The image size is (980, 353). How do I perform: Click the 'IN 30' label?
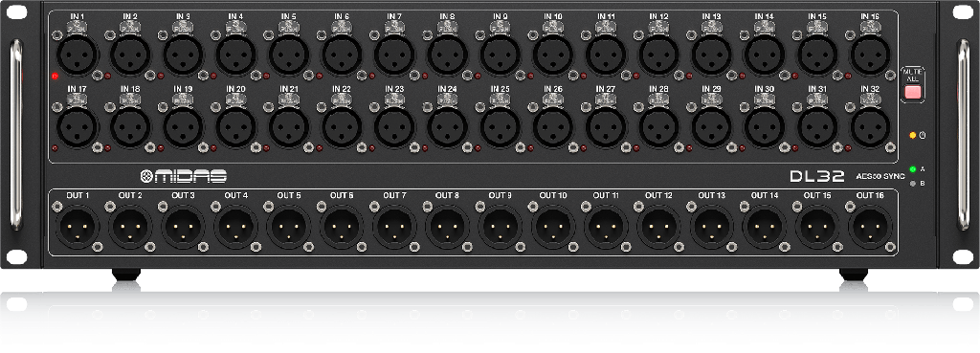coord(765,89)
